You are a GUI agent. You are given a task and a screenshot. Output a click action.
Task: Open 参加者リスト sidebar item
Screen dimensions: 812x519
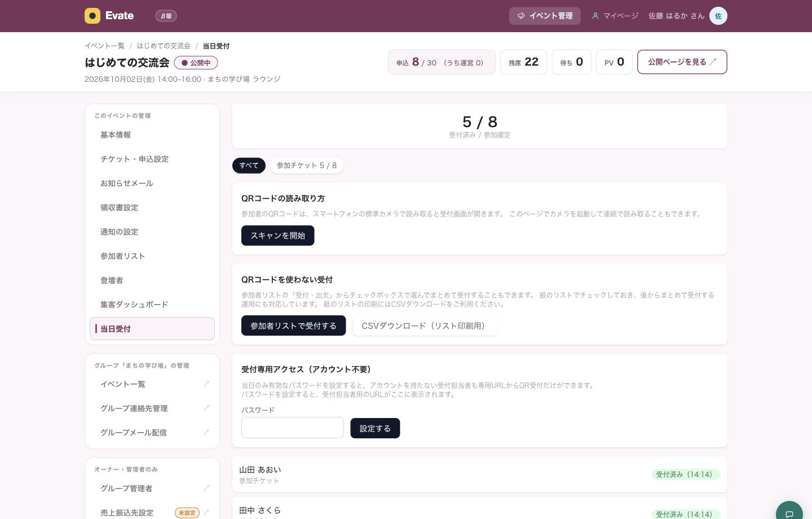tap(152, 256)
